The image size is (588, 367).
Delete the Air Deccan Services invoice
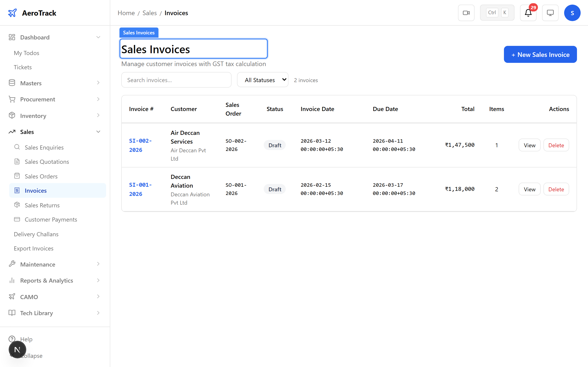pos(556,145)
